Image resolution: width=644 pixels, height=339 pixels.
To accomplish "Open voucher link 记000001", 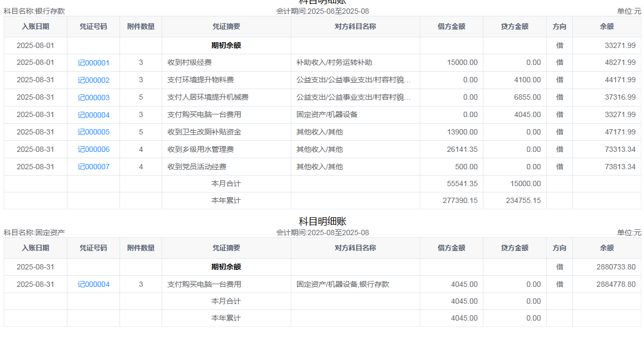I will tap(93, 63).
